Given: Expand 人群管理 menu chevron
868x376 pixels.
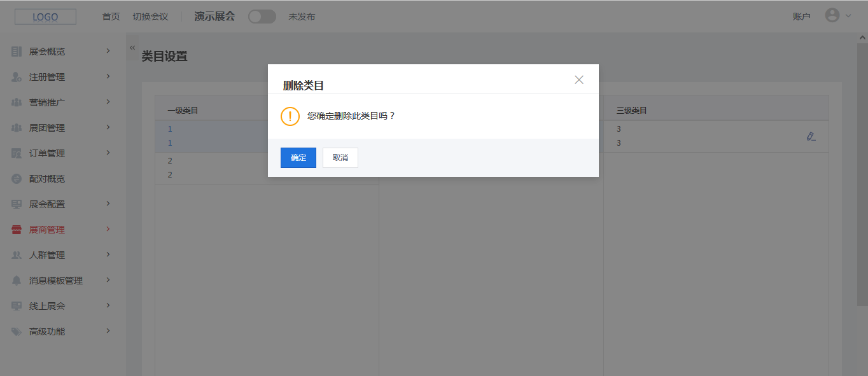Looking at the screenshot, I should click(x=108, y=254).
